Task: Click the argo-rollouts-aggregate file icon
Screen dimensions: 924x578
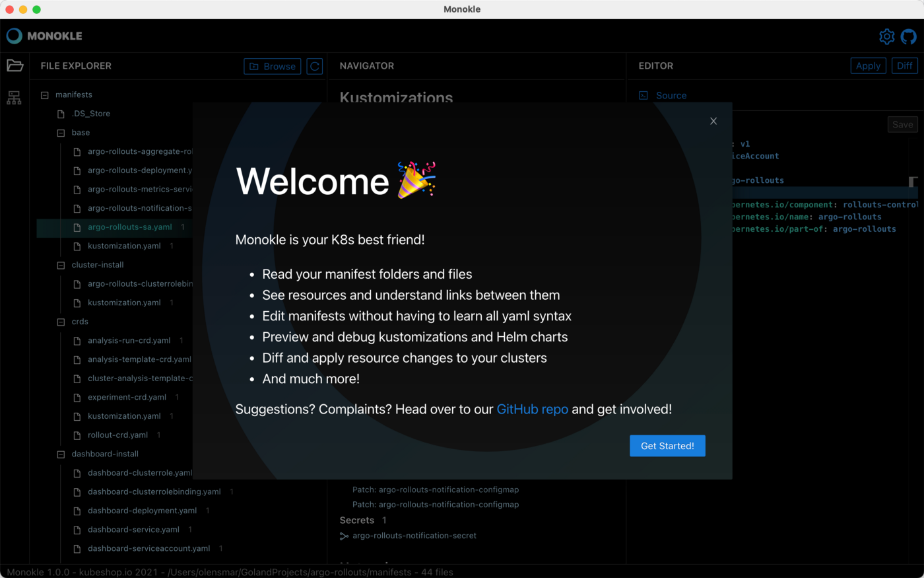Action: pos(77,152)
